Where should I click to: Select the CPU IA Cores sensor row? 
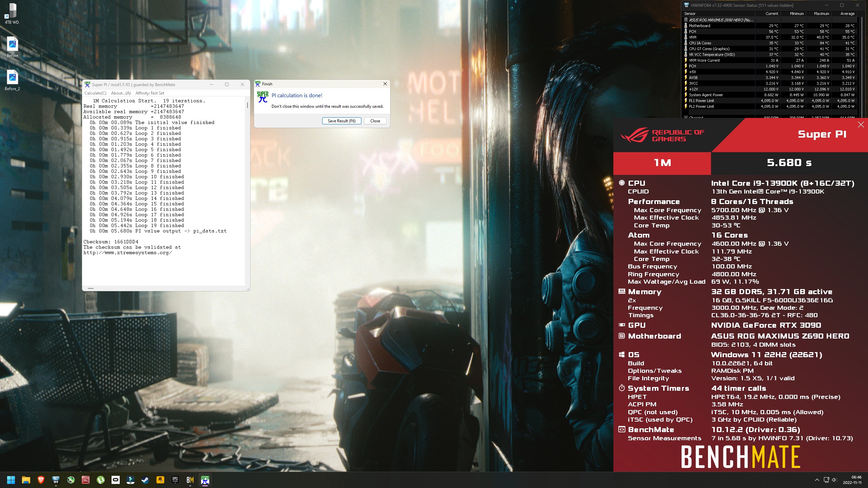click(770, 43)
